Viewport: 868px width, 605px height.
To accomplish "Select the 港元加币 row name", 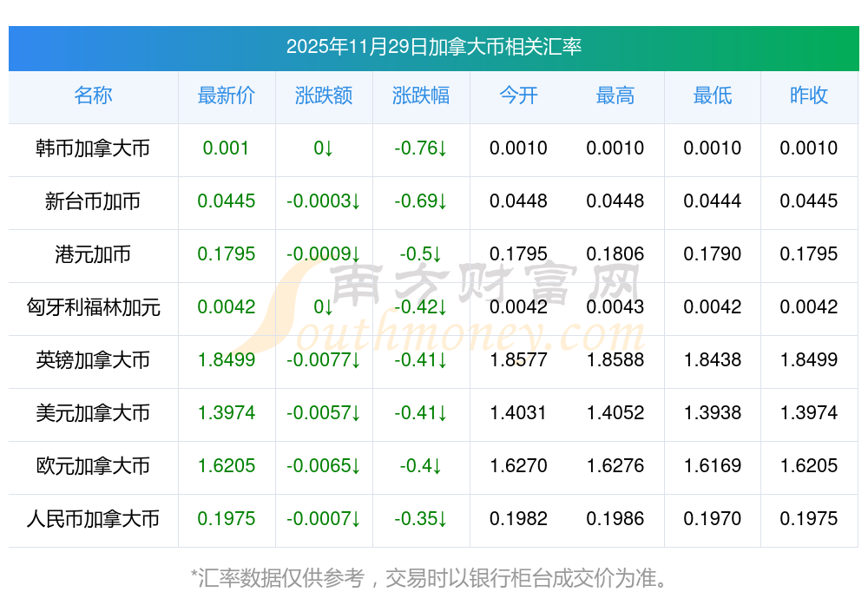I will tap(93, 254).
